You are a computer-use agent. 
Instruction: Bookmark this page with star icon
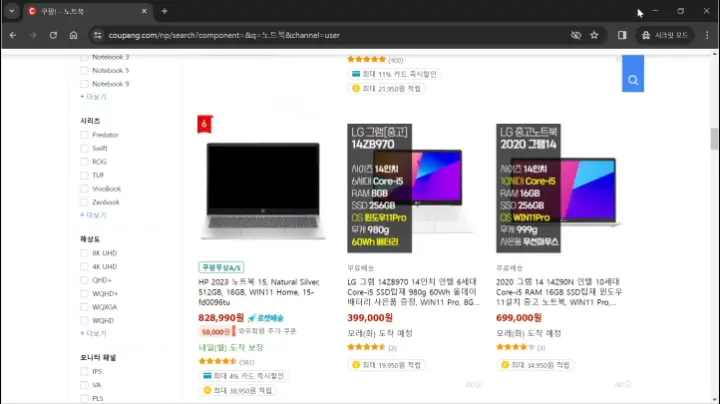pyautogui.click(x=594, y=35)
